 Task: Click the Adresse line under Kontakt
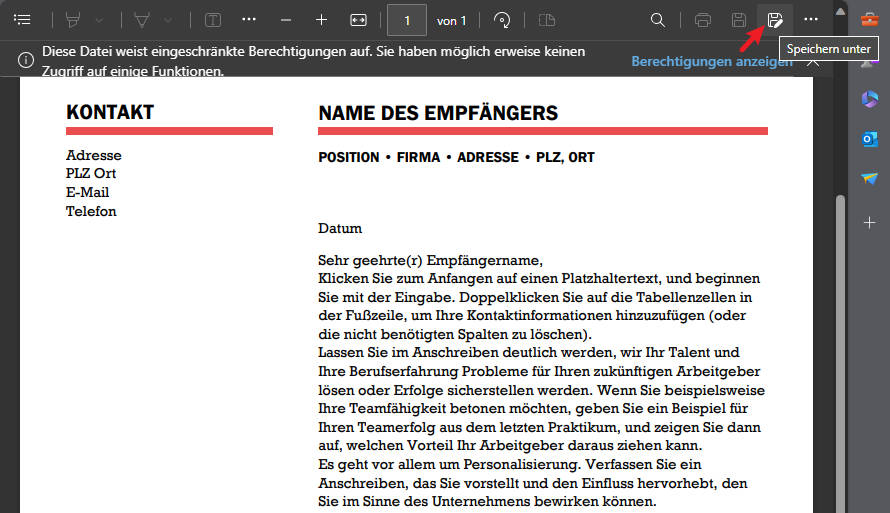[x=94, y=155]
